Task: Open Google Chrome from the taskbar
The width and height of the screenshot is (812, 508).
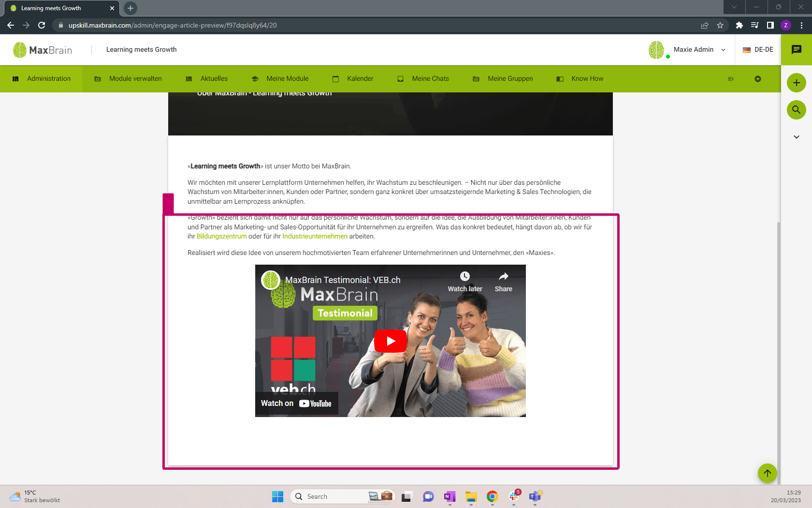Action: tap(493, 496)
